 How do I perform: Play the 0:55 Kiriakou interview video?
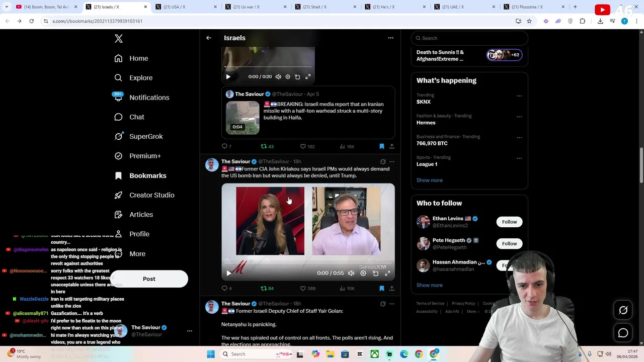point(229,273)
